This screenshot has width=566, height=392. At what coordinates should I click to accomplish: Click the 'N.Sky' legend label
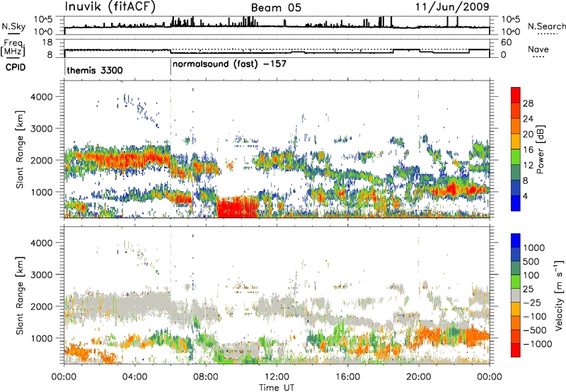click(x=13, y=27)
